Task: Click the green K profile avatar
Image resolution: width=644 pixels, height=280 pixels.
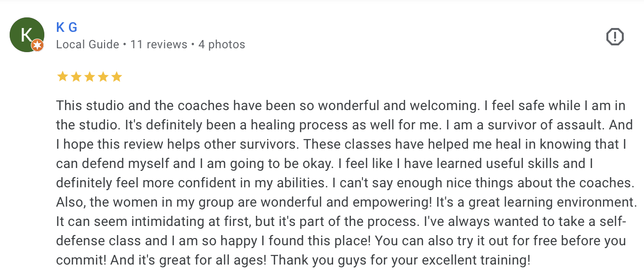Action: click(26, 34)
